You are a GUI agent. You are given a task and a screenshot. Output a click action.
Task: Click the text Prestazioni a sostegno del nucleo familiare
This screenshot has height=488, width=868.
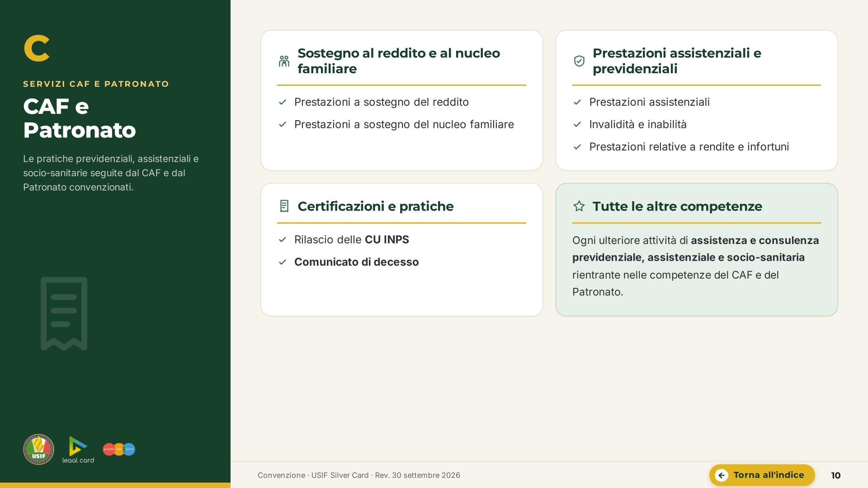coord(404,124)
